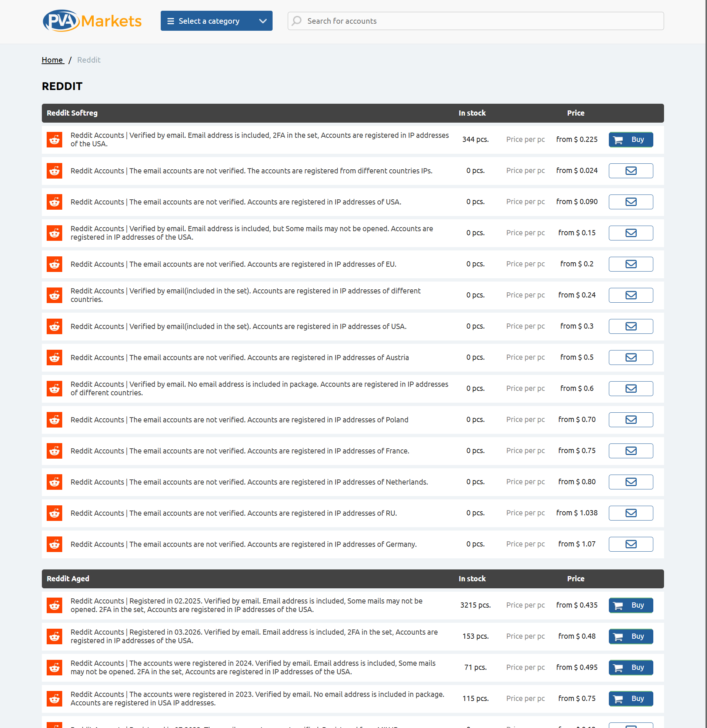
Task: Click the envelope icon for the $0.6 accounts
Action: pos(630,389)
